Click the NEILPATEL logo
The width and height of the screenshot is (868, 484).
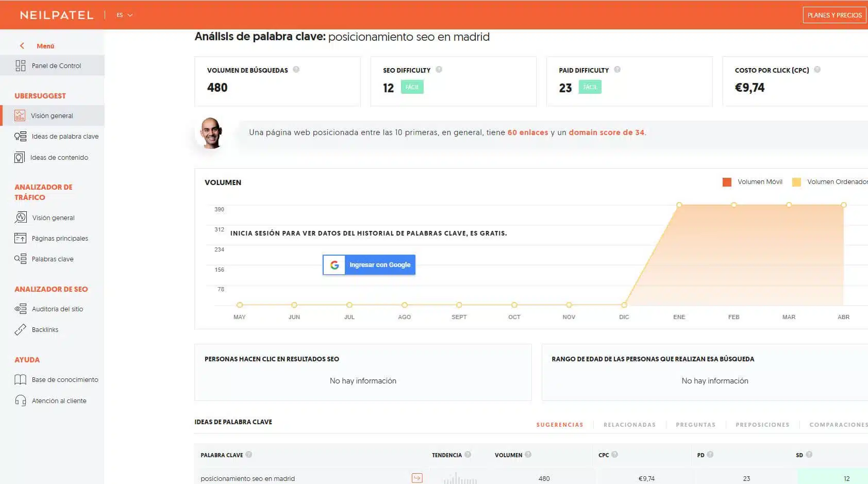click(x=57, y=15)
